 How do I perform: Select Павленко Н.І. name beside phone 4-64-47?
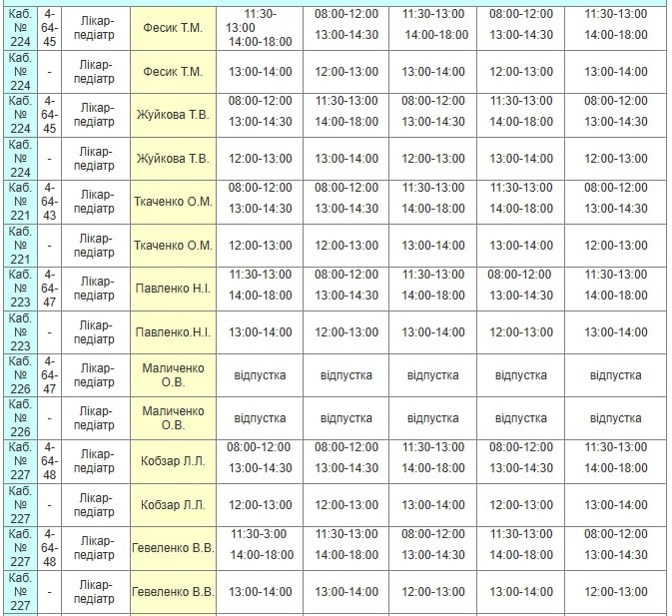pos(173,288)
